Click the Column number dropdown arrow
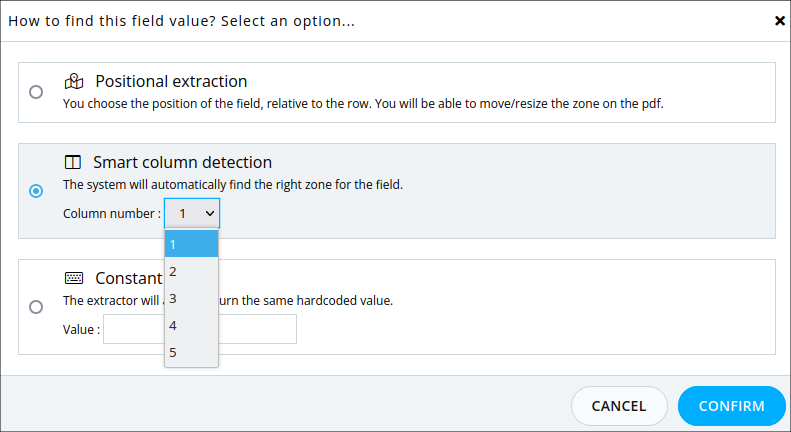The height and width of the screenshot is (432, 791). [210, 213]
